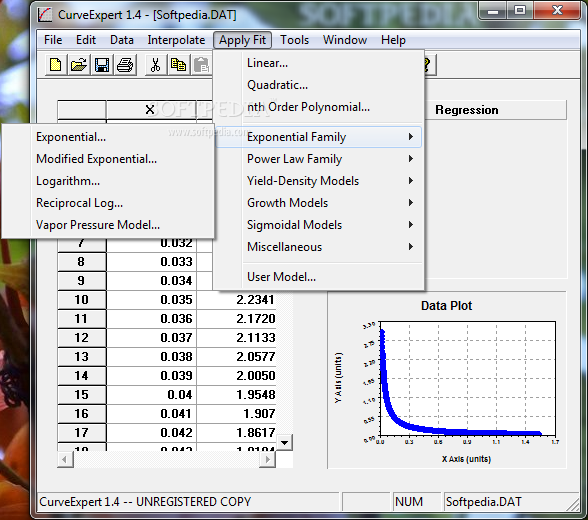Click the X column header

coord(151,109)
